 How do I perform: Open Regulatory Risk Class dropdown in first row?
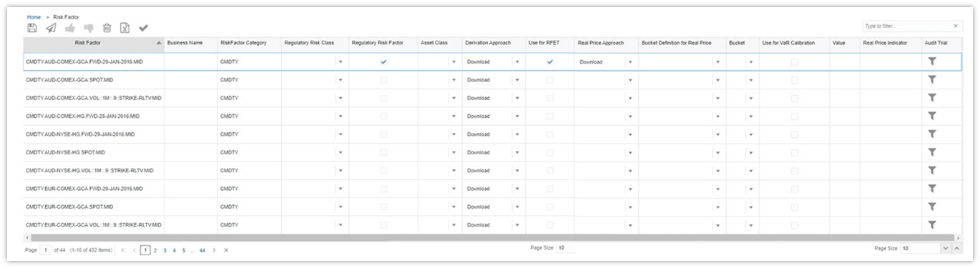point(340,62)
